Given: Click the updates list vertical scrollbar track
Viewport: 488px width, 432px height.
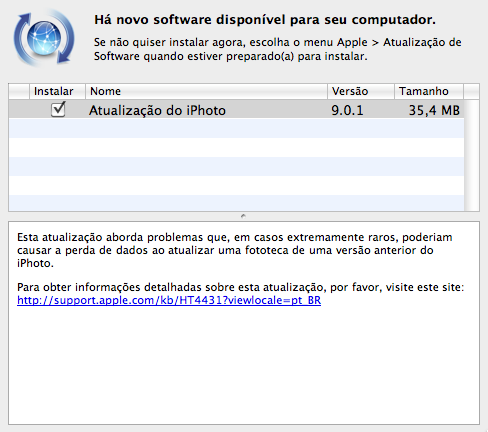Looking at the screenshot, I should 472,155.
